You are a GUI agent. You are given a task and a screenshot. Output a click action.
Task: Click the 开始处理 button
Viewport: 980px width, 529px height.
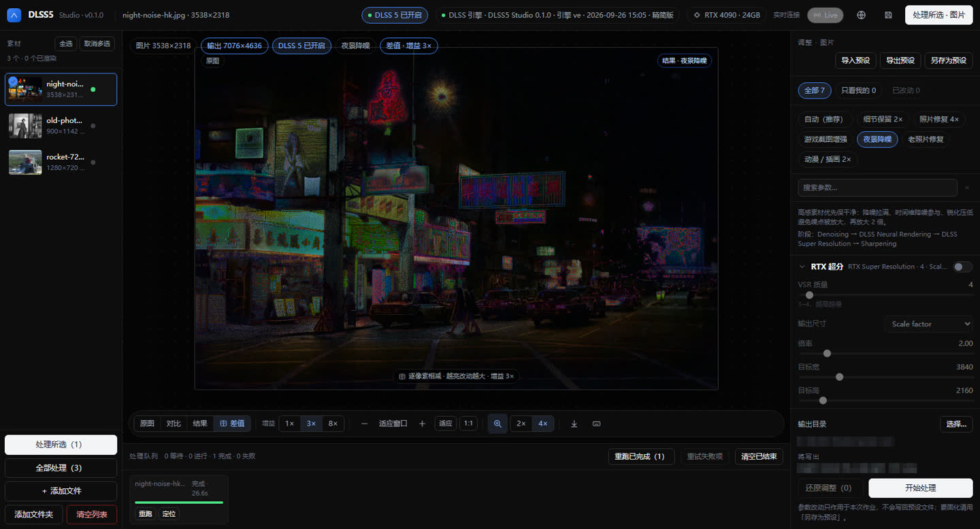[x=920, y=488]
